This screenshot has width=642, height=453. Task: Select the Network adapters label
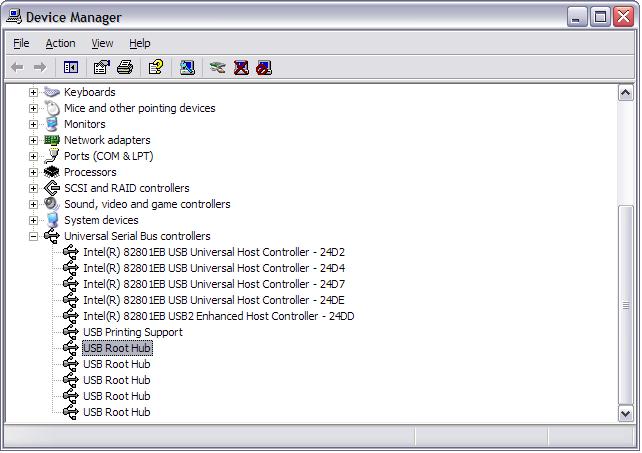pos(107,140)
